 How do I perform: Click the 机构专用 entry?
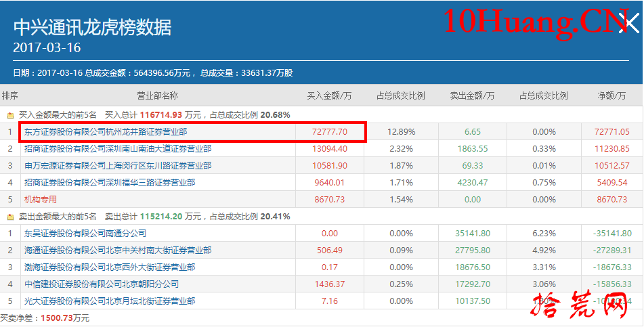click(40, 200)
